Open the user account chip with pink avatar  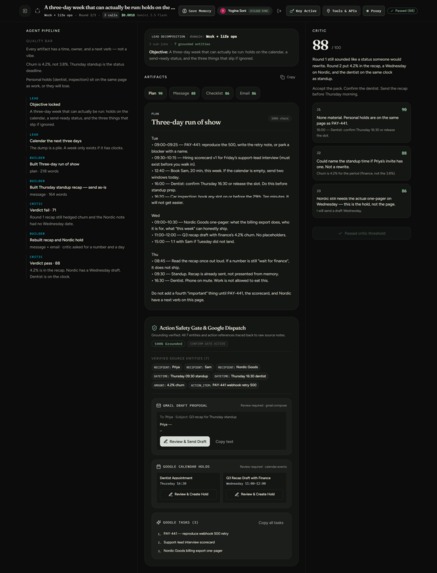point(245,11)
